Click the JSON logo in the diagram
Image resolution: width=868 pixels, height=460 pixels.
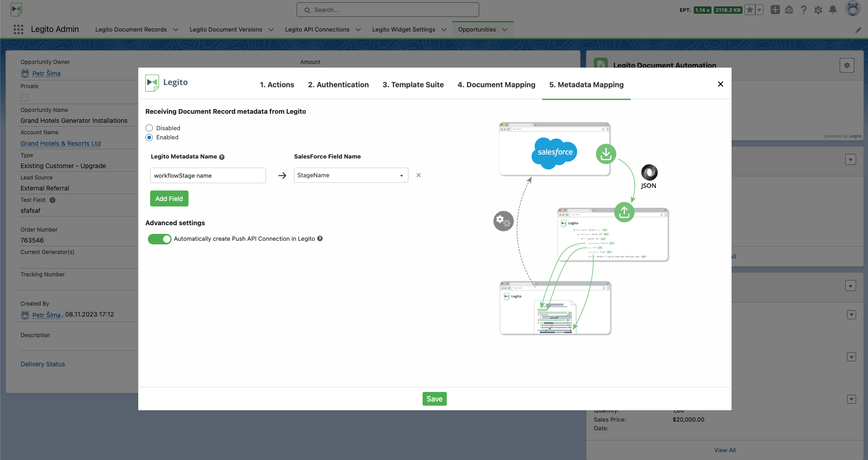pos(649,176)
